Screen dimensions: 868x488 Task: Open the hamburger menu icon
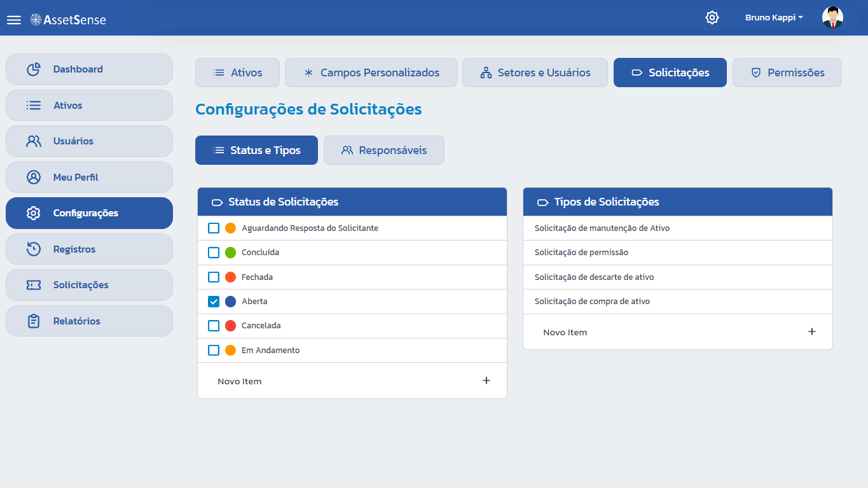point(14,20)
